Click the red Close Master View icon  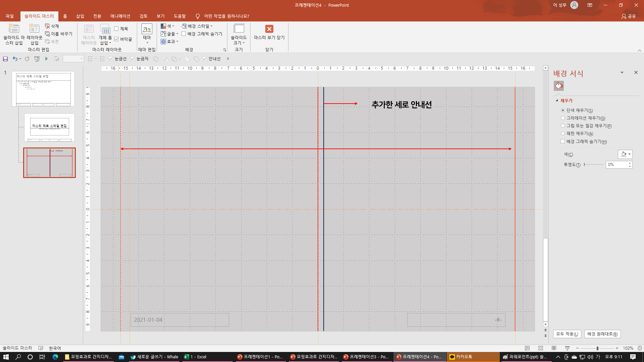(269, 29)
